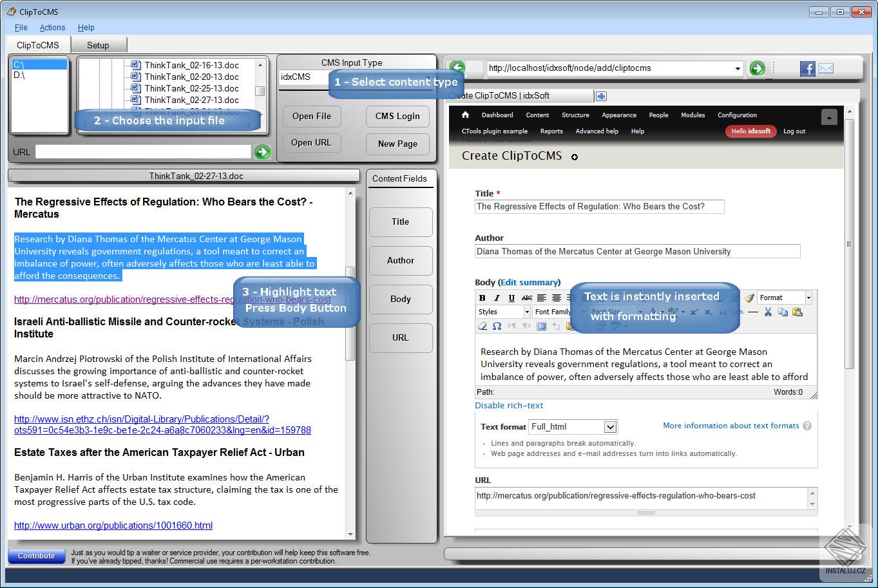Select ThinkTank_02-25-13.doc in file list
Viewport: 878px width, 588px height.
(x=191, y=88)
